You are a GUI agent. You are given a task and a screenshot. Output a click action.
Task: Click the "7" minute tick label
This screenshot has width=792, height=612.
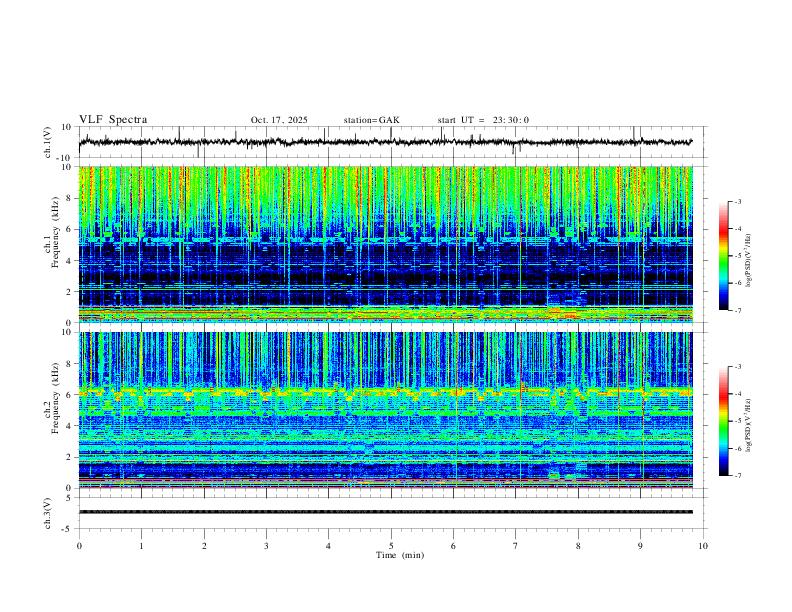click(516, 546)
